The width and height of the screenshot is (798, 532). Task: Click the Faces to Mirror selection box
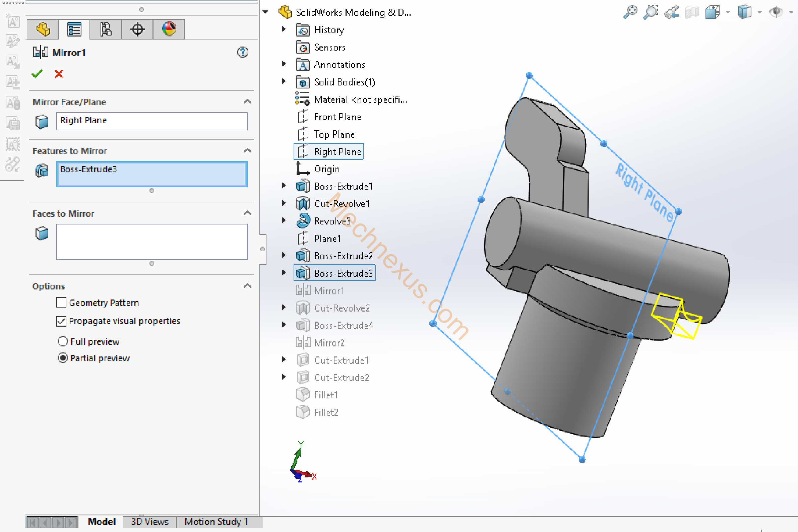click(x=151, y=242)
